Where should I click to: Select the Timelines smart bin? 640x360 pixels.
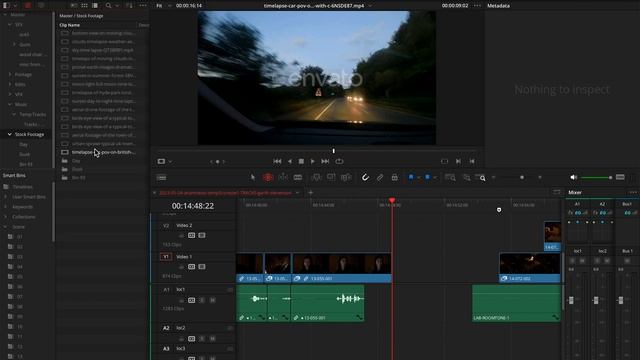[22, 187]
